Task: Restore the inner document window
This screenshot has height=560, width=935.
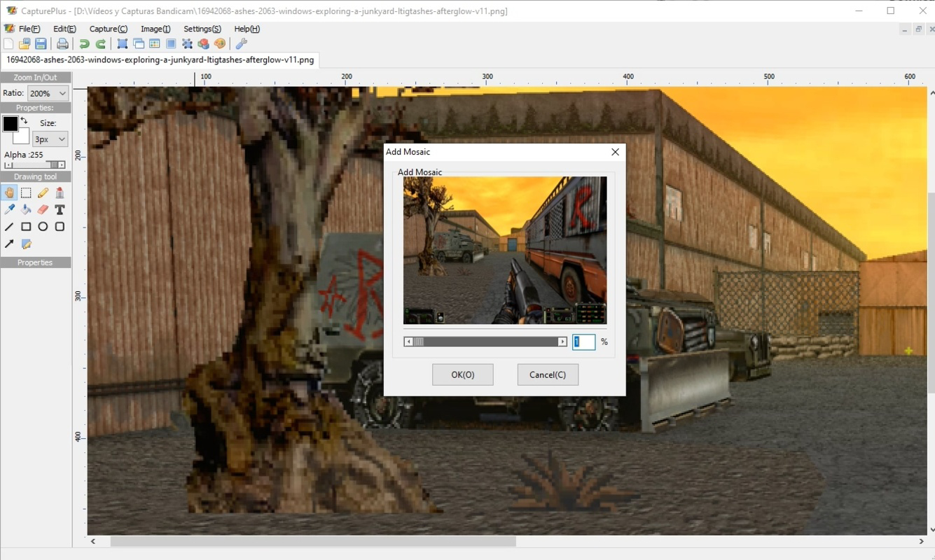Action: pyautogui.click(x=918, y=29)
